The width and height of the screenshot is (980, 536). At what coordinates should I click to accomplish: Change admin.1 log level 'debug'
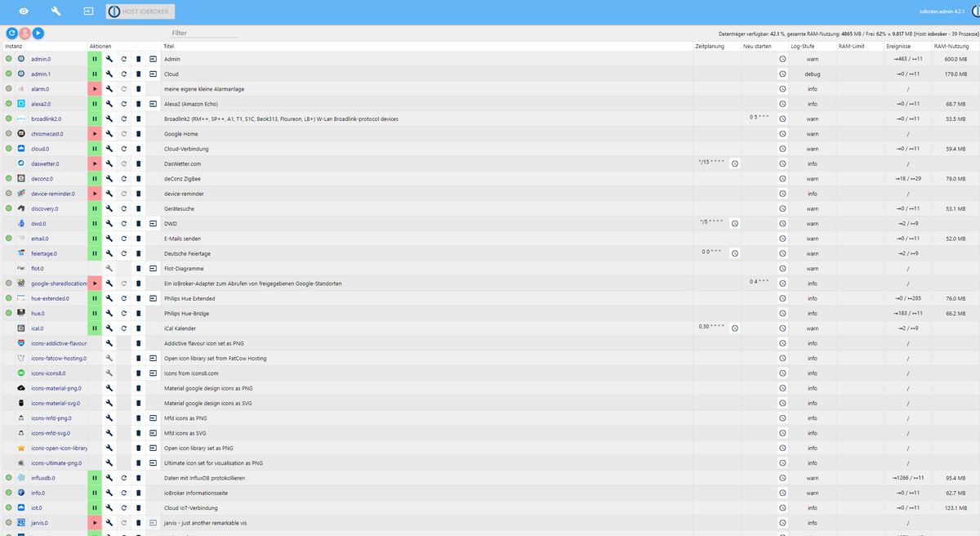[813, 74]
